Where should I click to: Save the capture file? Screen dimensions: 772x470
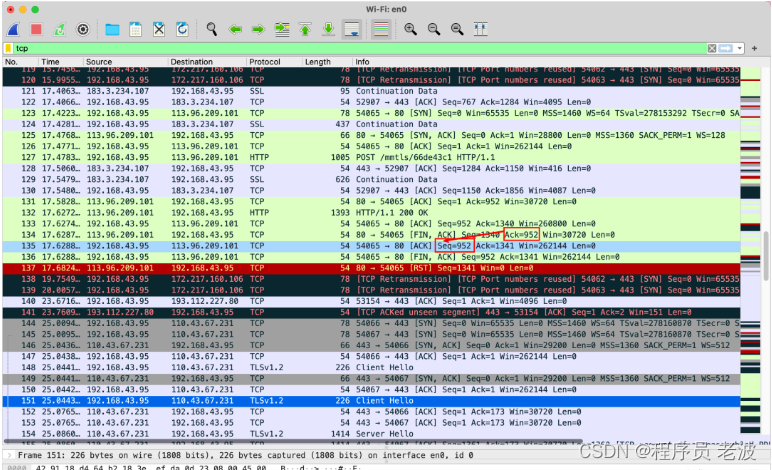tap(135, 30)
